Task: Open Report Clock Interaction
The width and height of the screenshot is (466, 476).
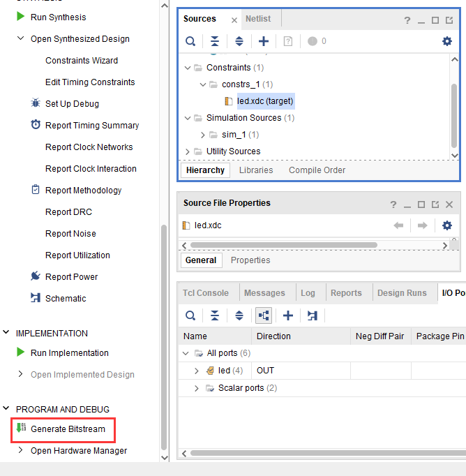Action: point(91,168)
